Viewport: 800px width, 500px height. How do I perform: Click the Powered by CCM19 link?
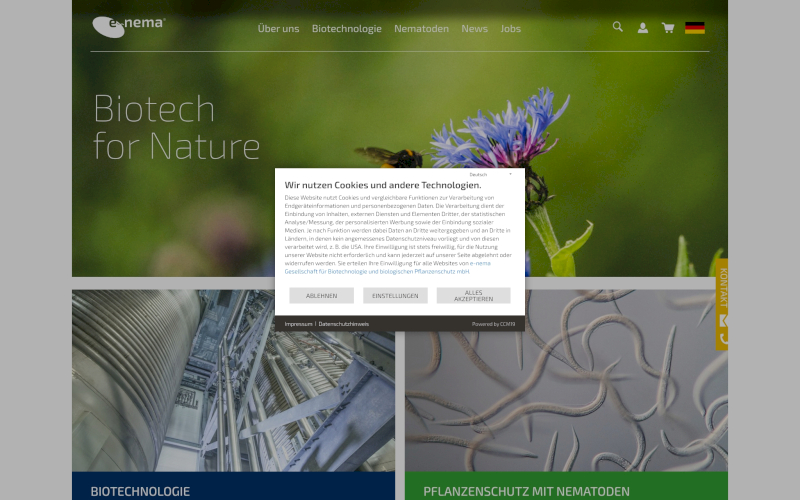pos(493,324)
